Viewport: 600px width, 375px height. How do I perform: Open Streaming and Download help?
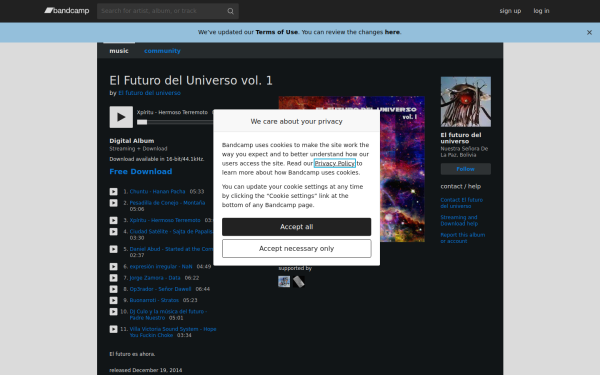pyautogui.click(x=459, y=220)
